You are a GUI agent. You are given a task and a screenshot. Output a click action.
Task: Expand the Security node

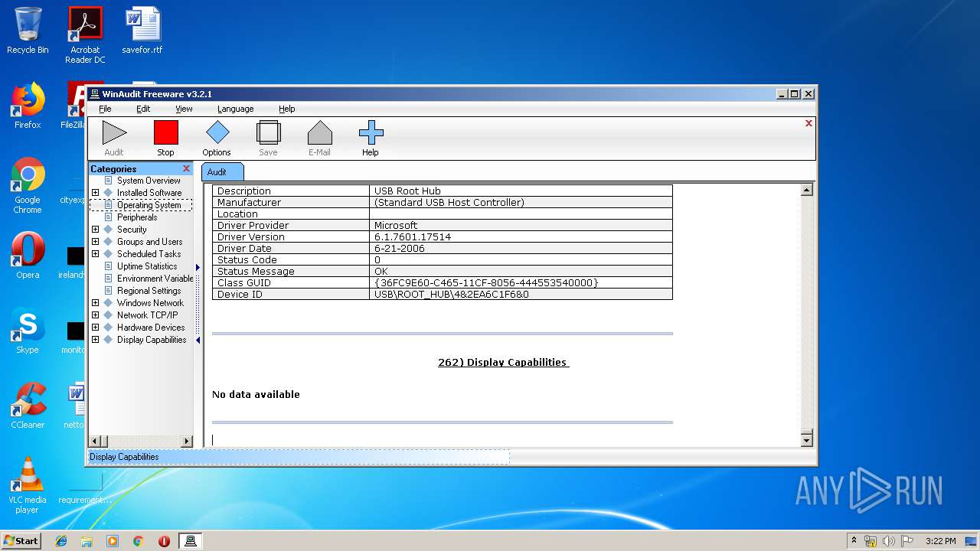coord(95,230)
